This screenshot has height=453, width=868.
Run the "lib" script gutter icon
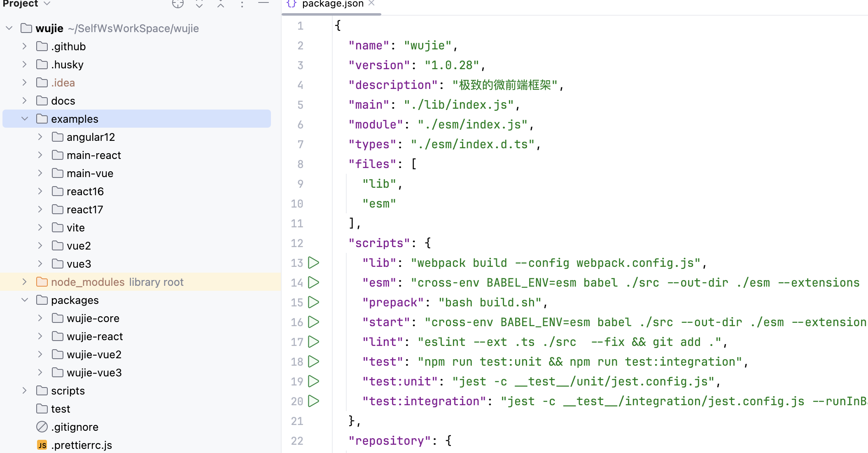(x=314, y=263)
